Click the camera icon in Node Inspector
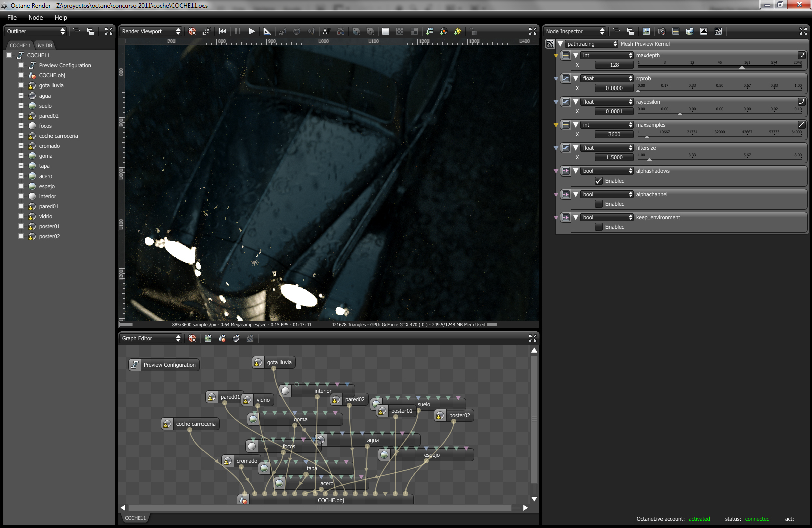This screenshot has height=528, width=812. coord(662,31)
